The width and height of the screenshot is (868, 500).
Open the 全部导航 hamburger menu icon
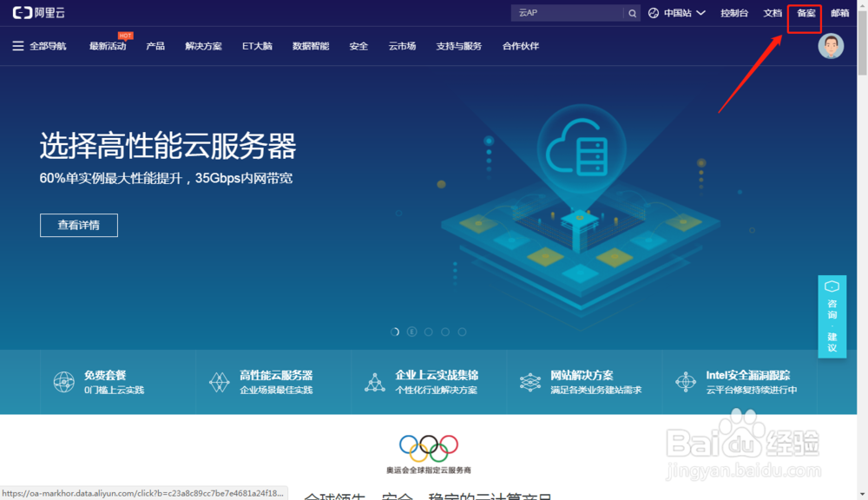pos(17,46)
